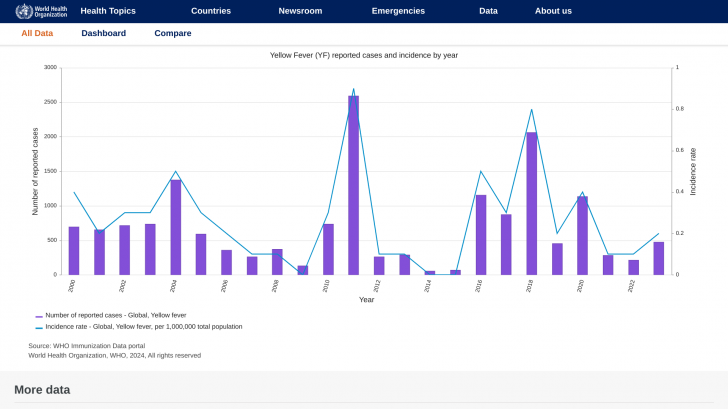Click the purple legend marker for reported cases
Viewport: 728px width, 409px height.
click(x=39, y=315)
